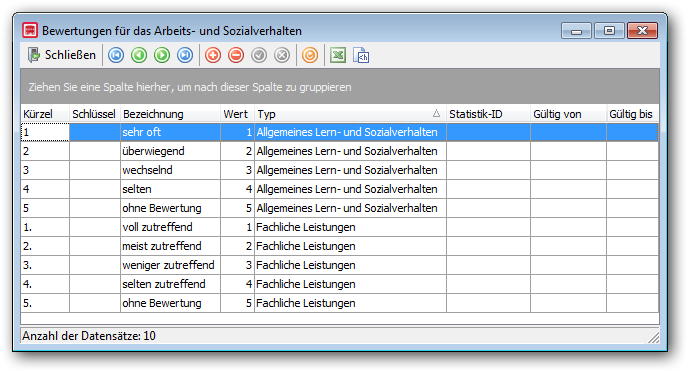
Task: Refresh data with orange icon
Action: point(310,55)
